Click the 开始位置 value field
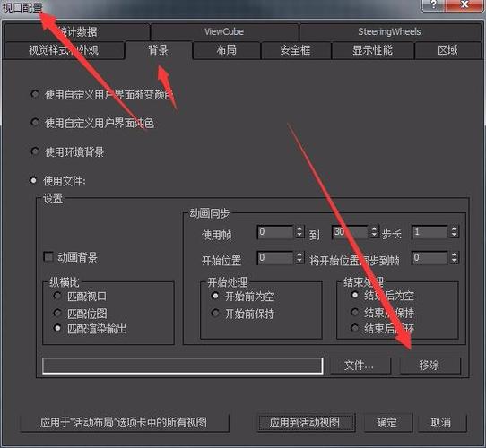This screenshot has height=448, width=486. click(x=275, y=258)
